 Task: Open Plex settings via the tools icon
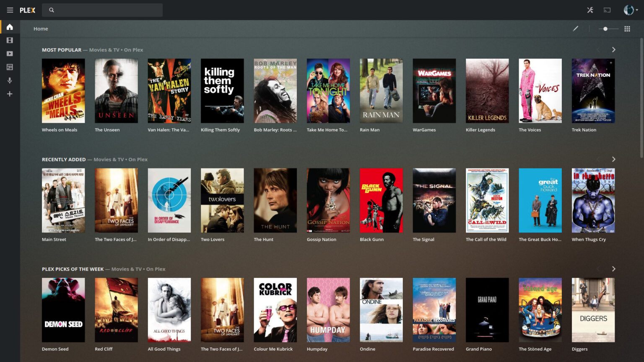[590, 9]
